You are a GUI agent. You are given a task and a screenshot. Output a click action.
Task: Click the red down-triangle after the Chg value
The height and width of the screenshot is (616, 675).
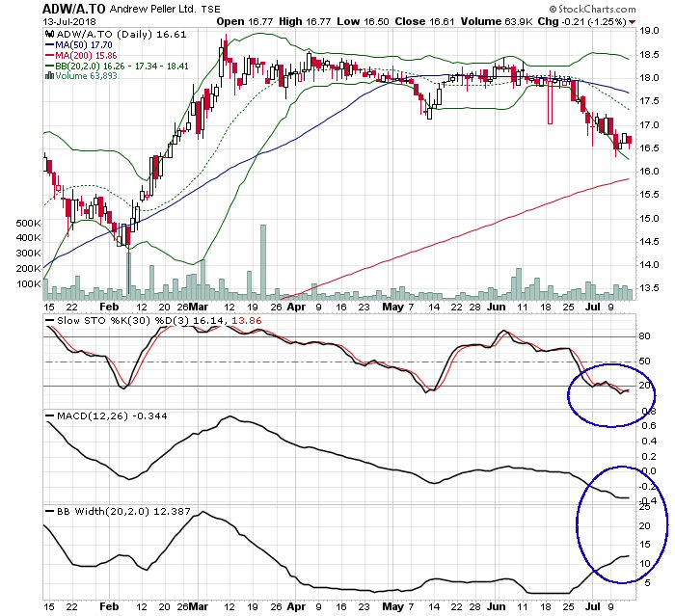coord(632,22)
